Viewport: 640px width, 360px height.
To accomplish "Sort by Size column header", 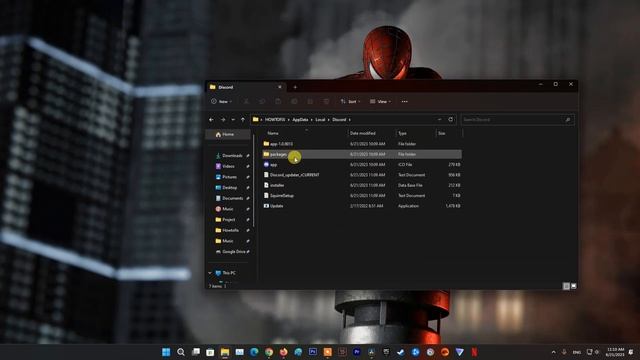I will click(442, 133).
